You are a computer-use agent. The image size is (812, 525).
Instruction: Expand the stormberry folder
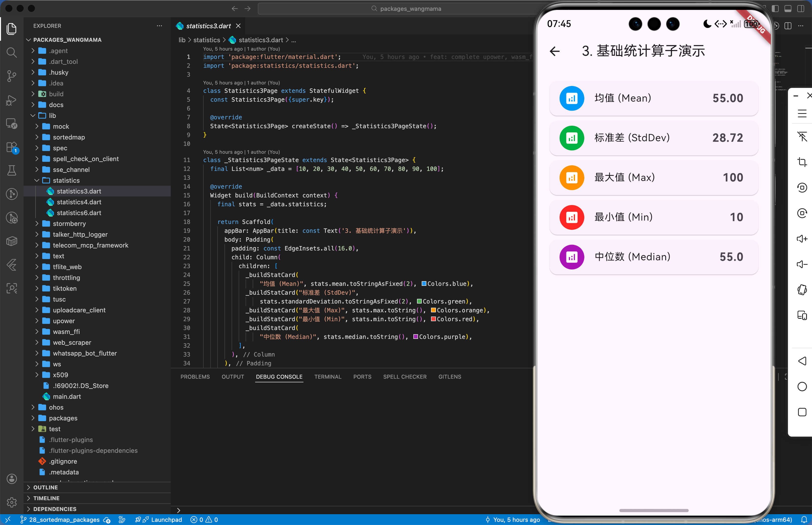coord(69,224)
